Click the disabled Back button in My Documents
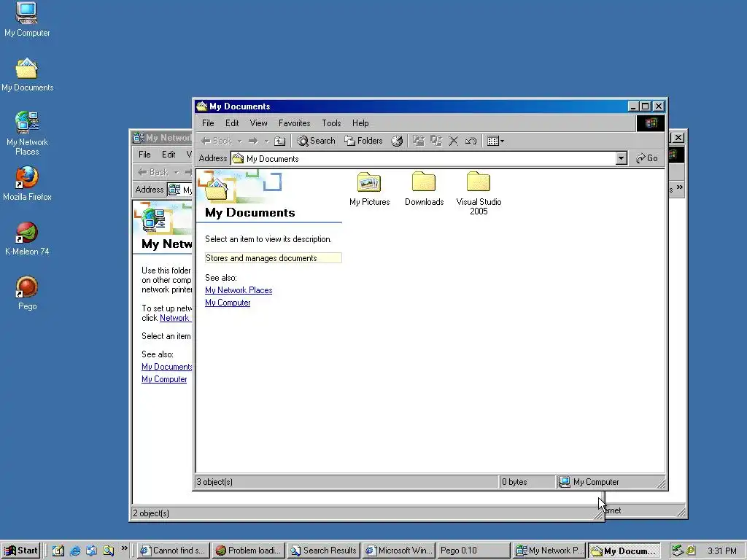Screen dimensions: 747x560 217,141
